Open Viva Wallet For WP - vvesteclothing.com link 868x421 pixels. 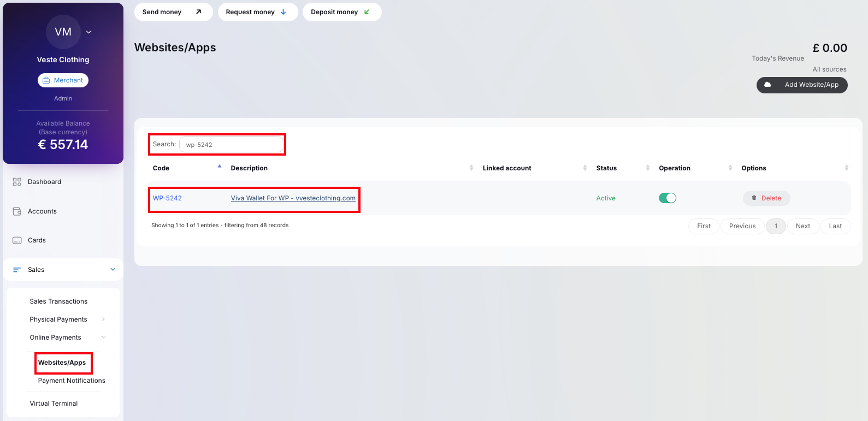pos(293,198)
